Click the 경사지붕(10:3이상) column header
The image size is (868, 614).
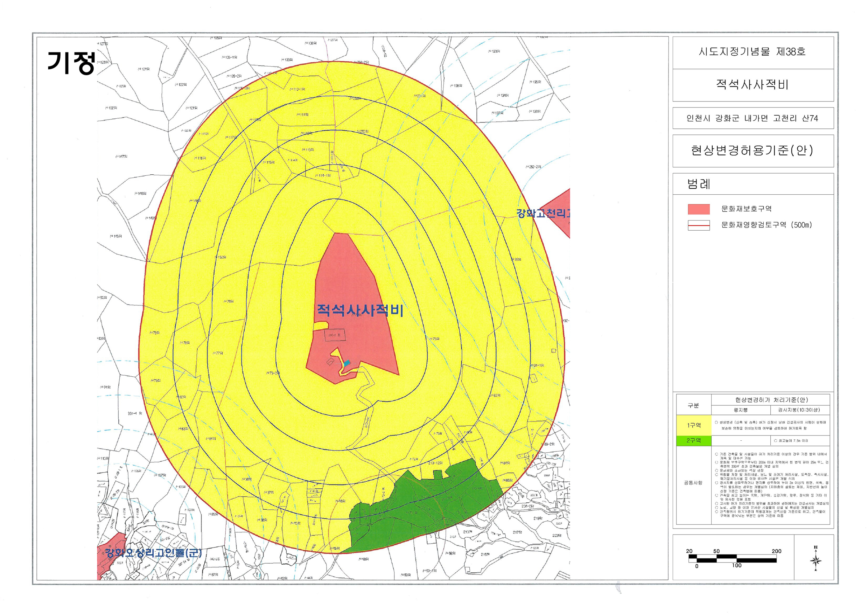(799, 410)
